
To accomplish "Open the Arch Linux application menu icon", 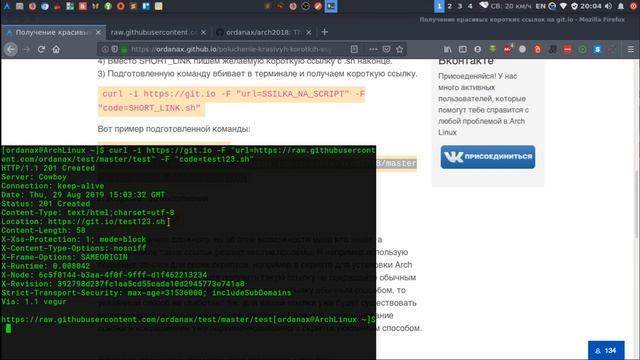I will coord(7,6).
